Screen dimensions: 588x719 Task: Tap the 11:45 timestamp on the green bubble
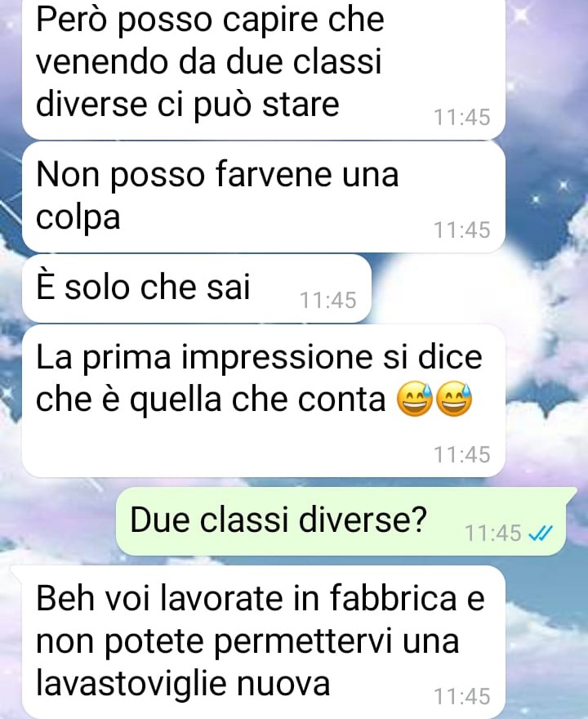click(x=493, y=534)
